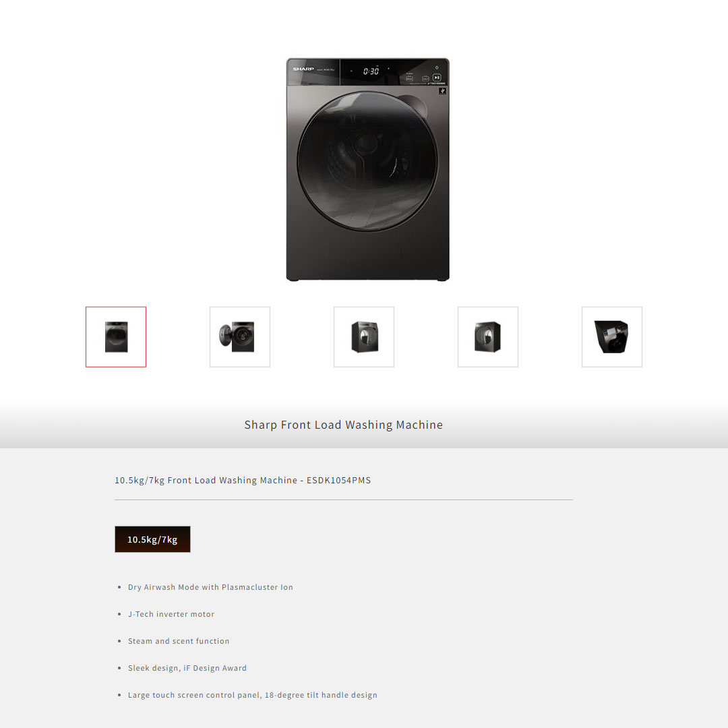
Task: Select the front view thumbnail with red border
Action: click(116, 336)
